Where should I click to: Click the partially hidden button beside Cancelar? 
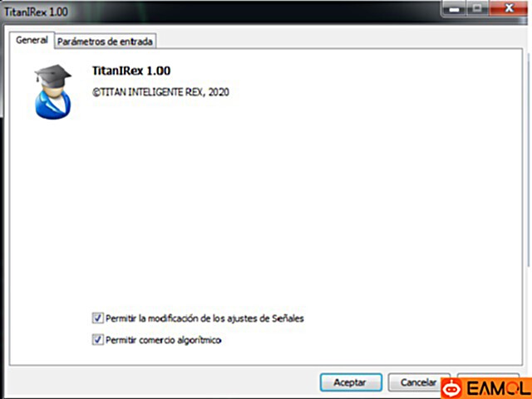(x=488, y=375)
